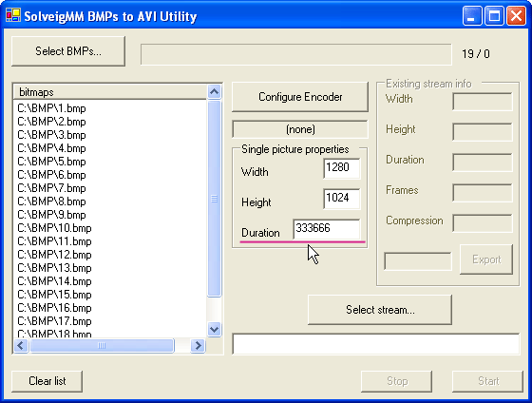
Task: Click the Export button
Action: click(486, 259)
